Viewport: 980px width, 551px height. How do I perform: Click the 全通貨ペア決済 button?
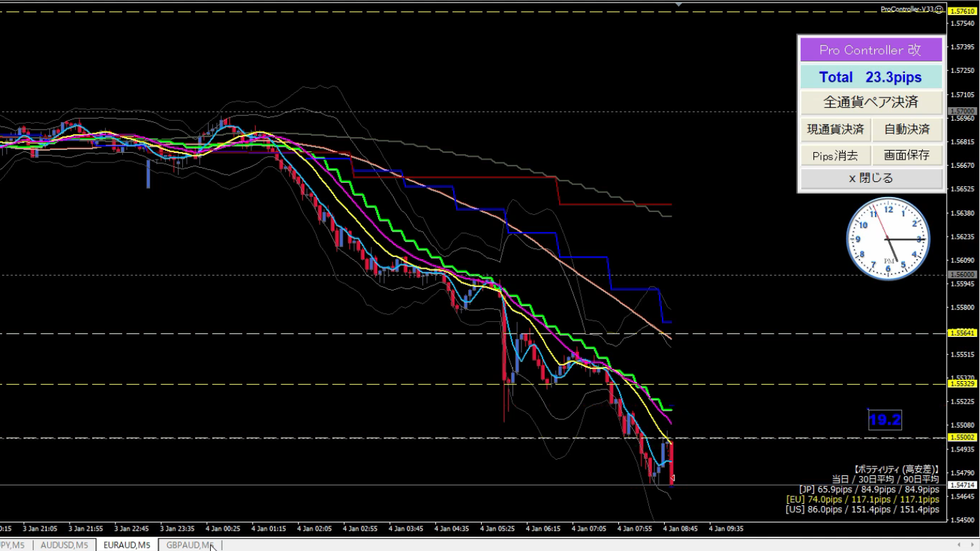coord(871,102)
